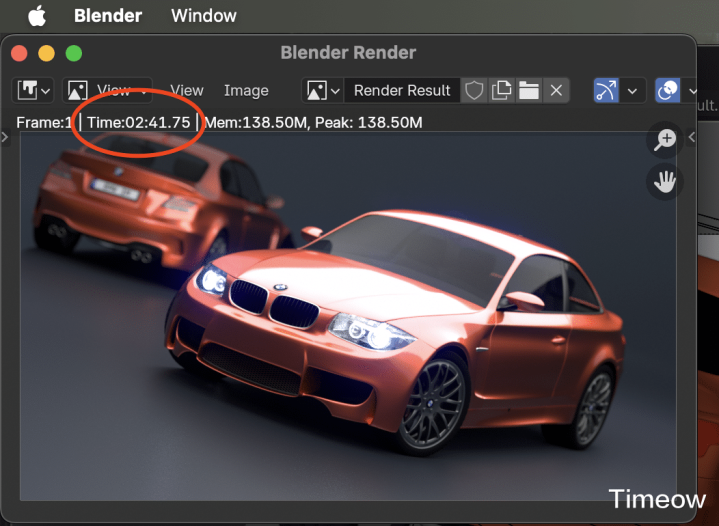Viewport: 719px width, 526px height.
Task: Click the rendered car image
Action: (348, 316)
